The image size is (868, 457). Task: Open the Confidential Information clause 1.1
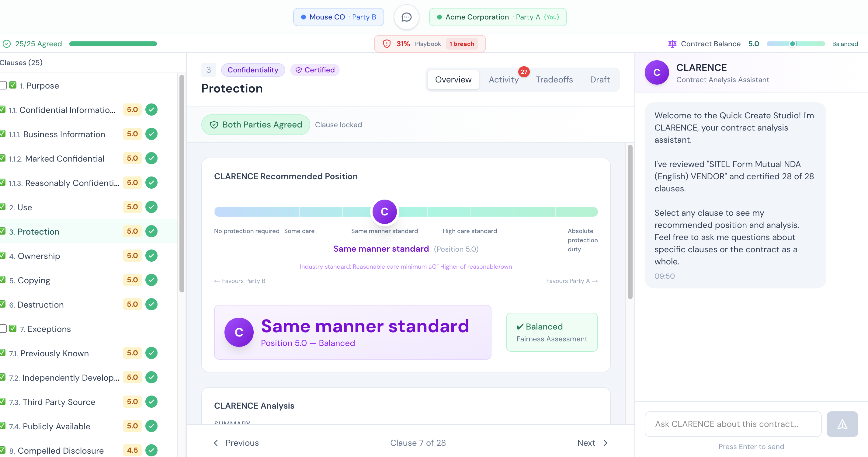pos(67,110)
